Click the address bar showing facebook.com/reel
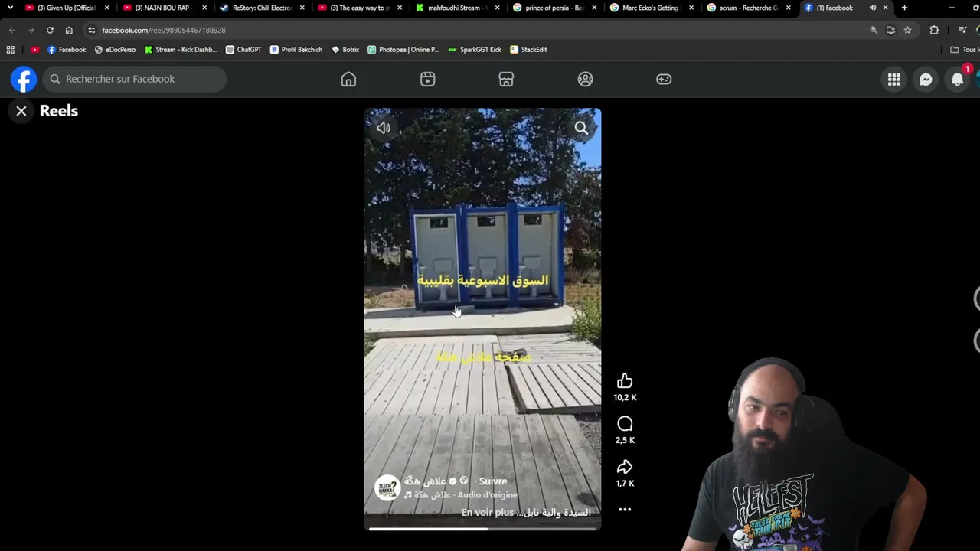Screen dimensions: 980x551 [x=482, y=30]
